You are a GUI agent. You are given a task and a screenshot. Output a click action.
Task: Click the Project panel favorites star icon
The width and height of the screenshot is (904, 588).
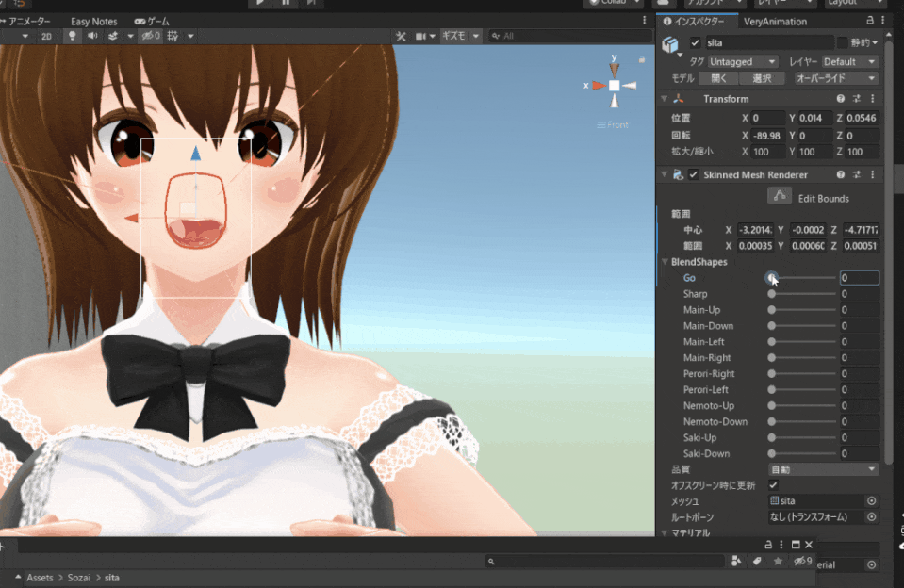778,561
